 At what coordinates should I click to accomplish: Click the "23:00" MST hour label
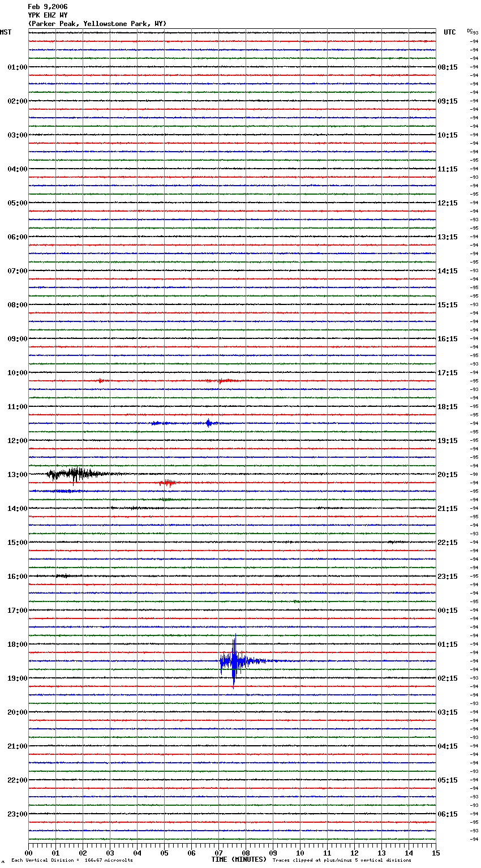[x=18, y=814]
